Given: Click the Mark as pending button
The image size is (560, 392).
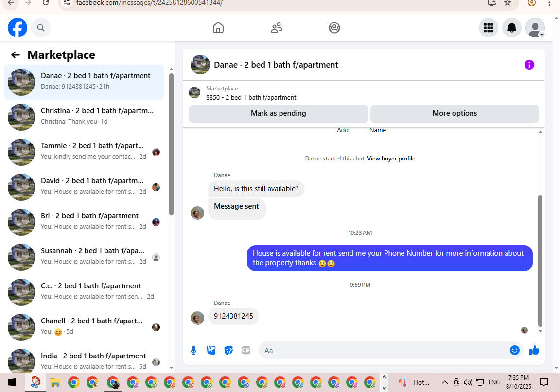Looking at the screenshot, I should point(278,113).
